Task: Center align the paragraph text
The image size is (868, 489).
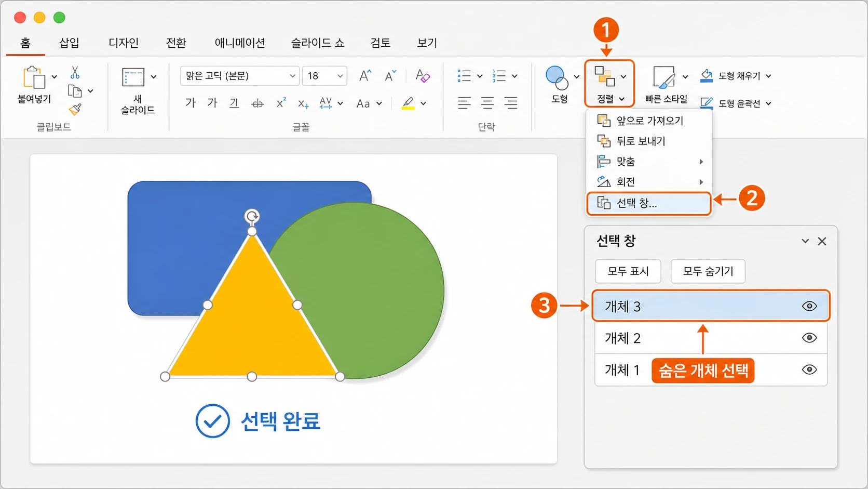Action: coord(487,103)
